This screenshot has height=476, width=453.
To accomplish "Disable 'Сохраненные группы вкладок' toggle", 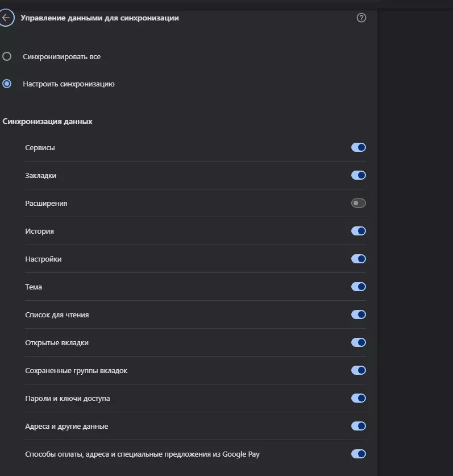I will pyautogui.click(x=358, y=370).
